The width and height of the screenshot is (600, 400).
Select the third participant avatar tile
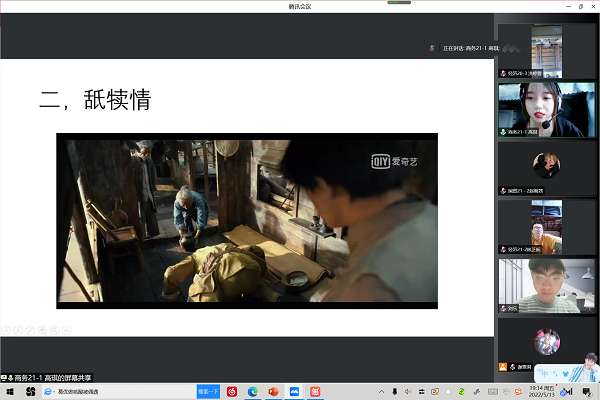(546, 166)
